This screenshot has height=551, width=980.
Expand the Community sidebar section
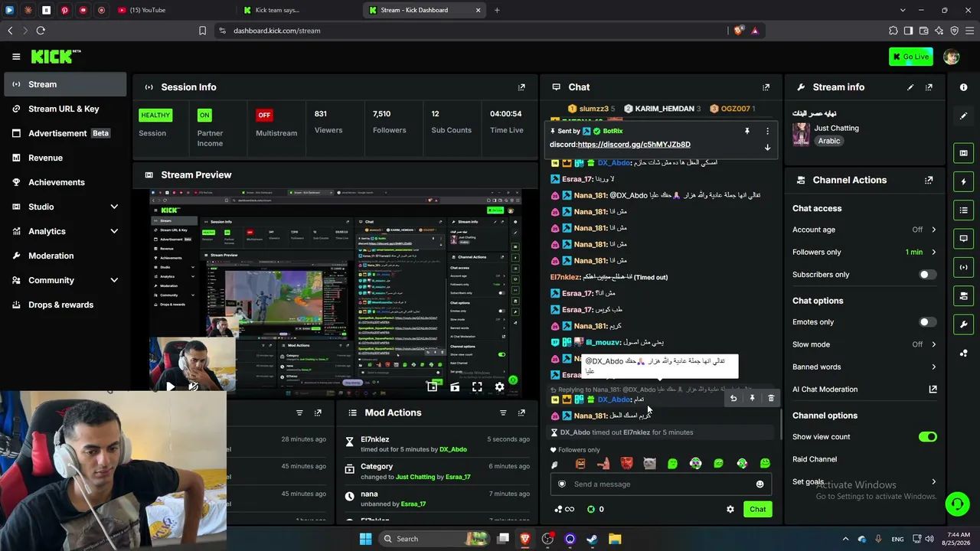click(114, 280)
